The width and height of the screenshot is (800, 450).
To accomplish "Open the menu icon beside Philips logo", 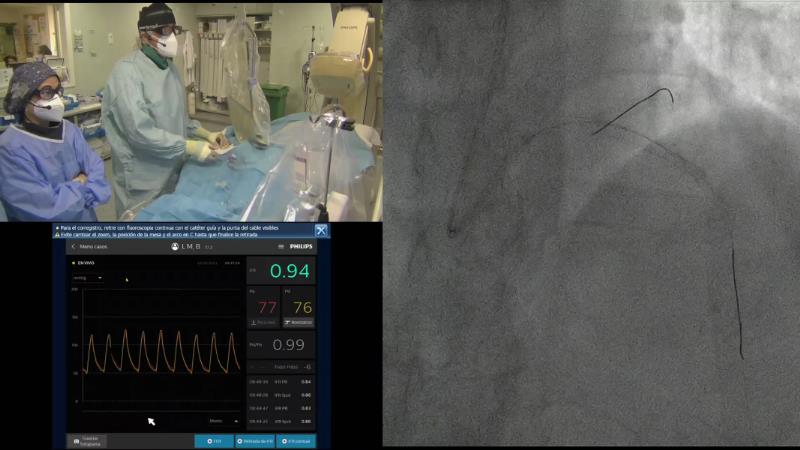I will pos(279,246).
